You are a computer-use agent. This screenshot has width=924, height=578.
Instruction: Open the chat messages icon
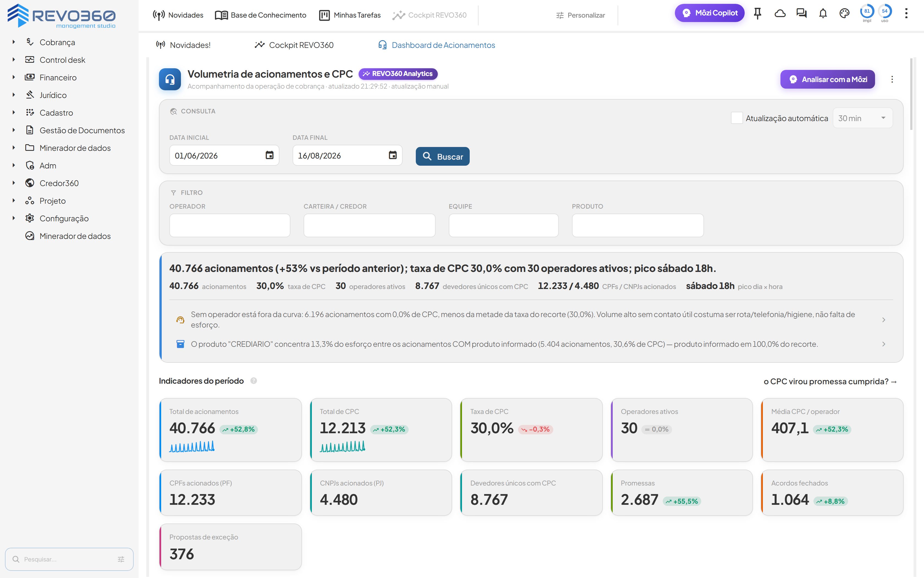click(801, 14)
